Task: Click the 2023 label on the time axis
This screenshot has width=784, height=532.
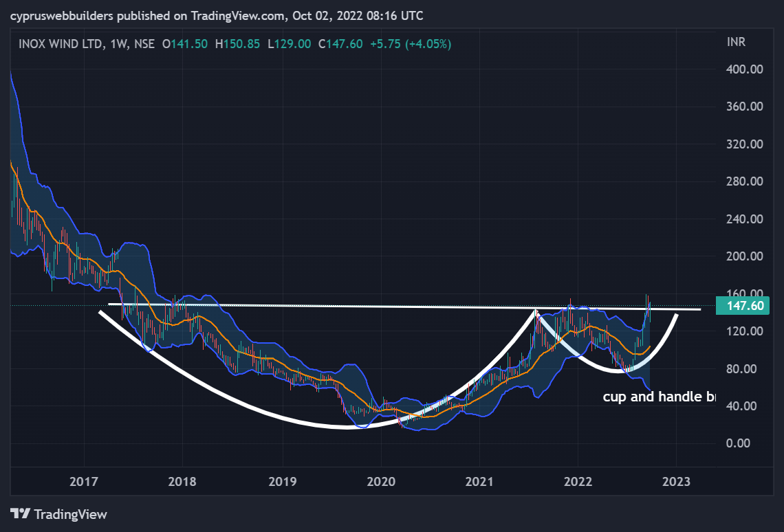Action: [676, 482]
